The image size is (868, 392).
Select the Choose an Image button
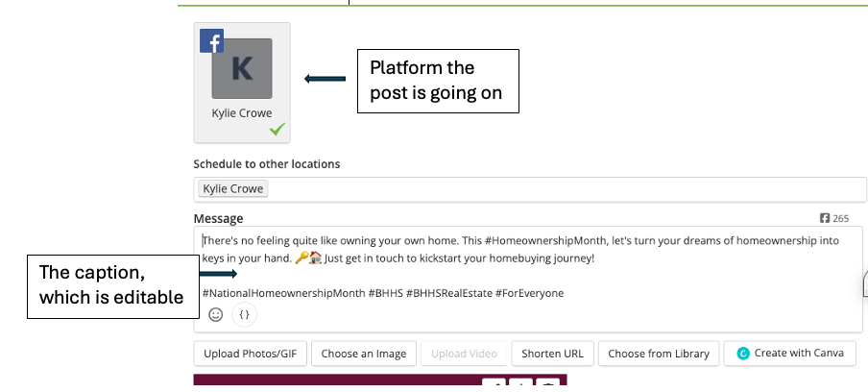click(x=364, y=354)
